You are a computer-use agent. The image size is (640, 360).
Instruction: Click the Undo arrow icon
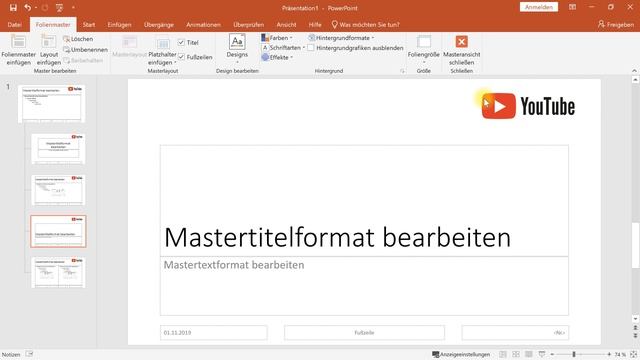(28, 8)
